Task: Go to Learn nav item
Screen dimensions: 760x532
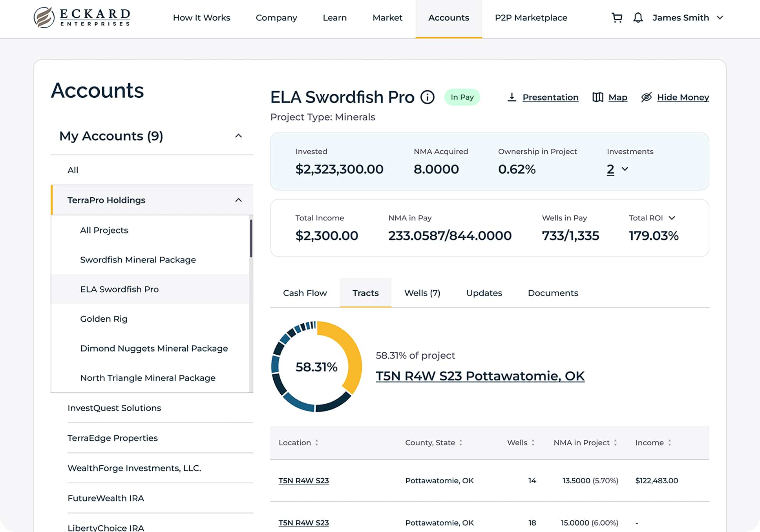Action: 334,18
